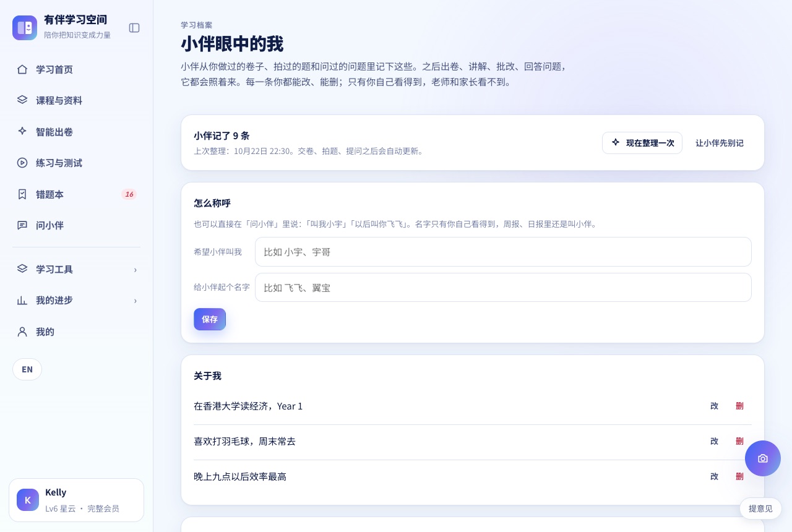Image resolution: width=792 pixels, height=532 pixels.
Task: Click 让小伴先别记 to pause memory
Action: (x=720, y=143)
